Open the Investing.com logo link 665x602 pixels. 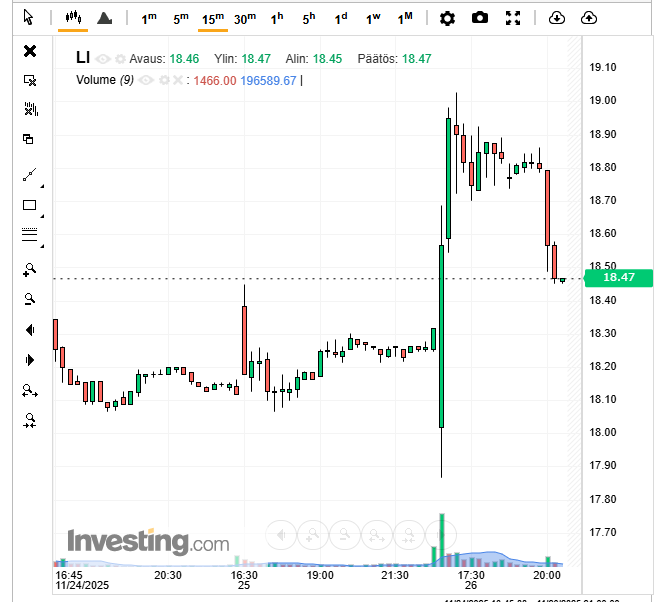[148, 542]
